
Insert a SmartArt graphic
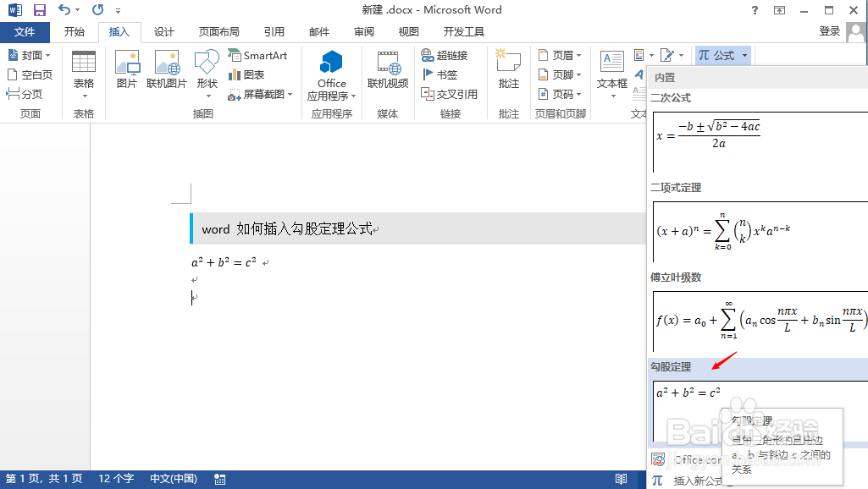click(257, 55)
